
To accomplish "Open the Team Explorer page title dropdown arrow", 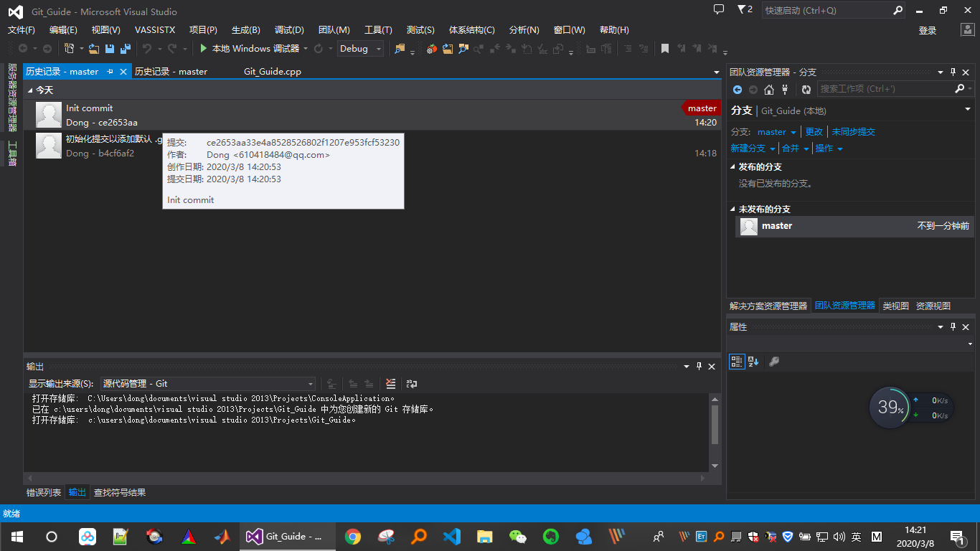I will pyautogui.click(x=967, y=110).
